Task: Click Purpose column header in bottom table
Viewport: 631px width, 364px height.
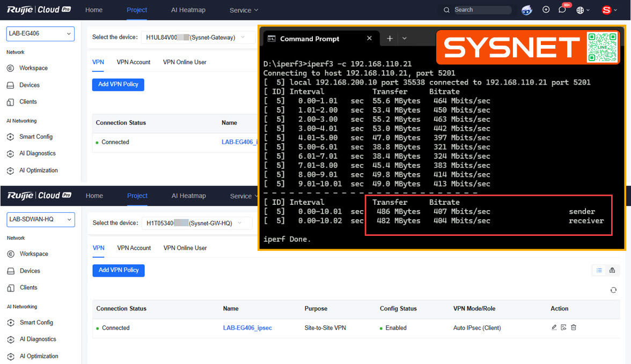Action: click(316, 308)
